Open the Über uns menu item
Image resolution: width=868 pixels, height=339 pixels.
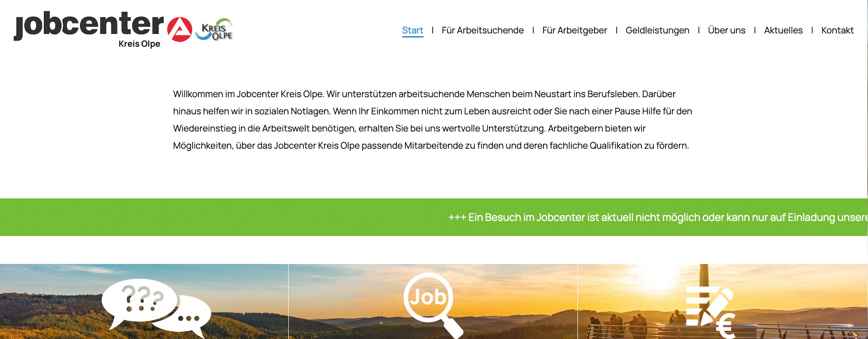726,30
